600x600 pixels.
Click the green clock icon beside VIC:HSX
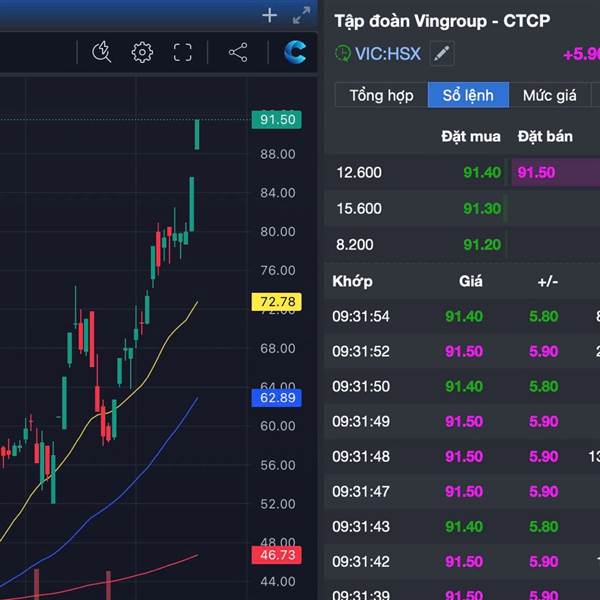point(343,54)
